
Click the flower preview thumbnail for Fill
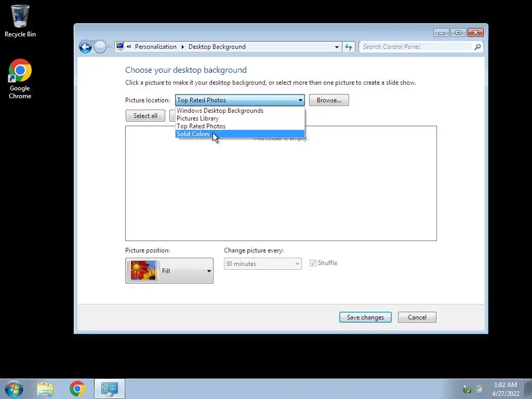coord(143,270)
